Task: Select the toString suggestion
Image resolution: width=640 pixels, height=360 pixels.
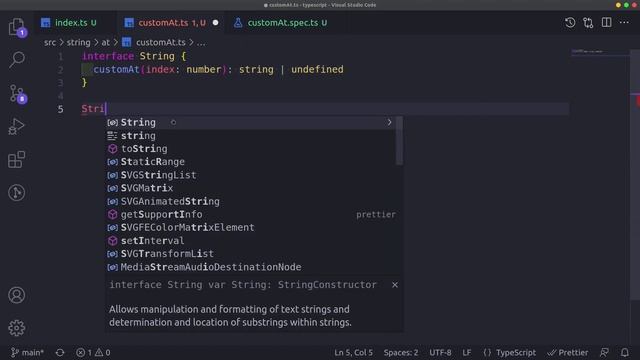Action: point(250,149)
